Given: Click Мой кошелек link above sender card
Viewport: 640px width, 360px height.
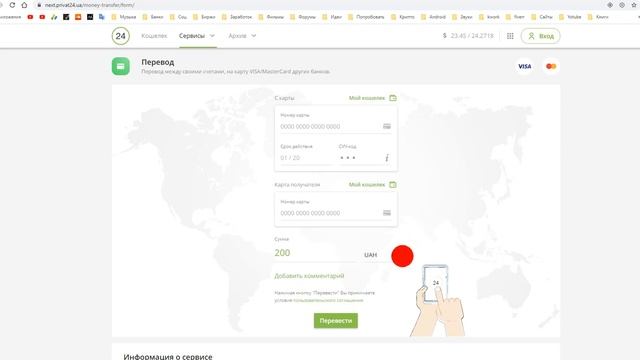Looking at the screenshot, I should tap(367, 98).
